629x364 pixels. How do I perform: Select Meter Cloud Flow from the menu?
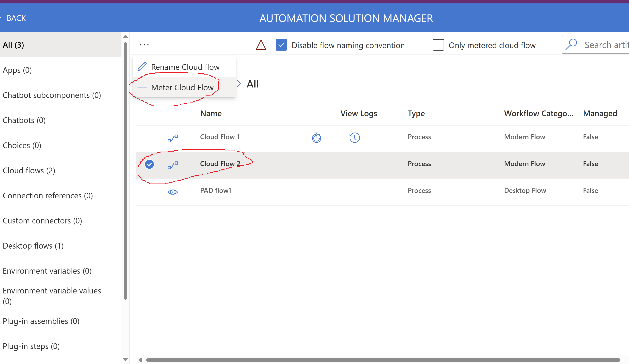[x=182, y=87]
